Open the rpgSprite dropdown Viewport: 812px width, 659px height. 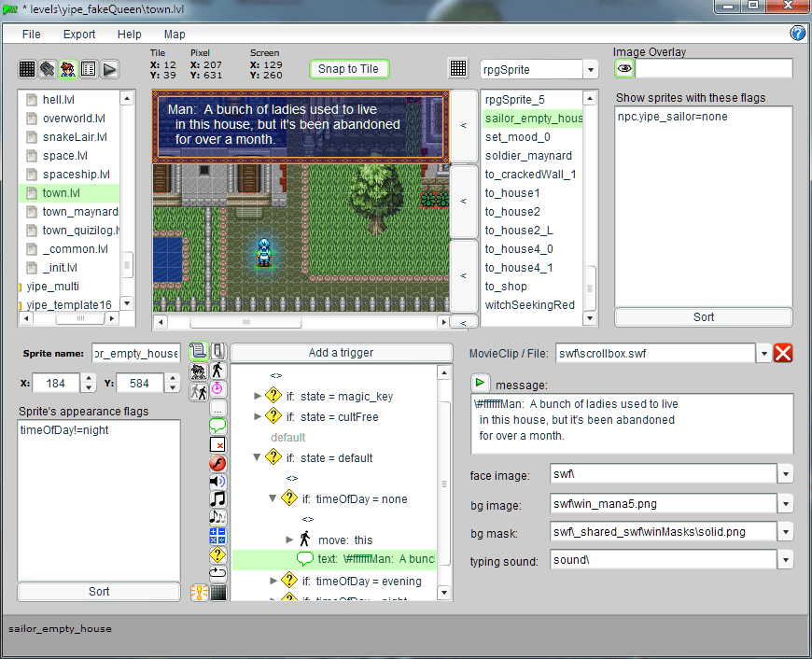click(x=590, y=69)
